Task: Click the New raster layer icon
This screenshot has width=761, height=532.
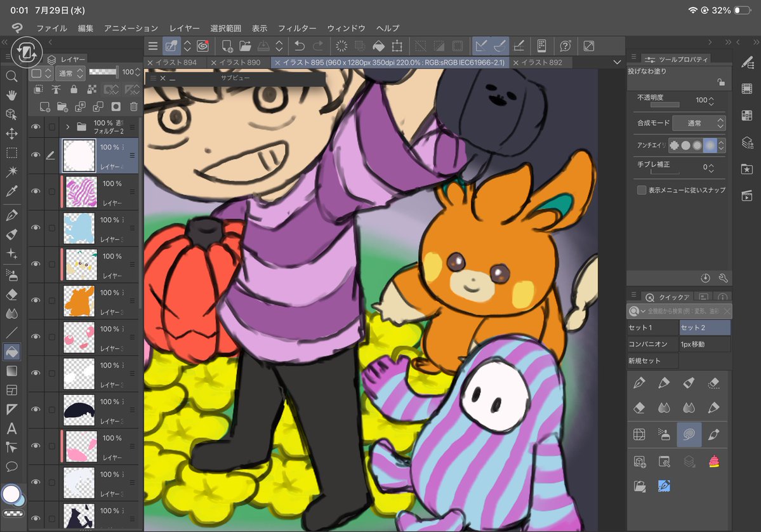Action: pos(44,106)
